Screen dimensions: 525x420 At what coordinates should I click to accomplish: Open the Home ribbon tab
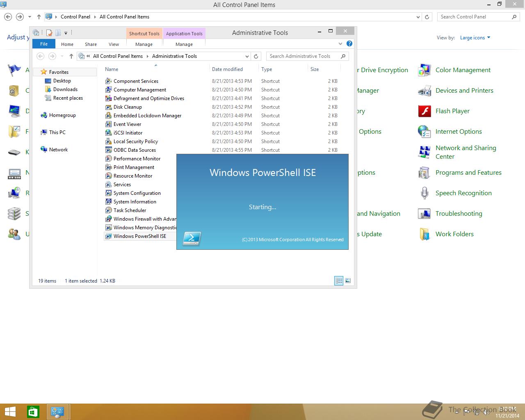67,44
